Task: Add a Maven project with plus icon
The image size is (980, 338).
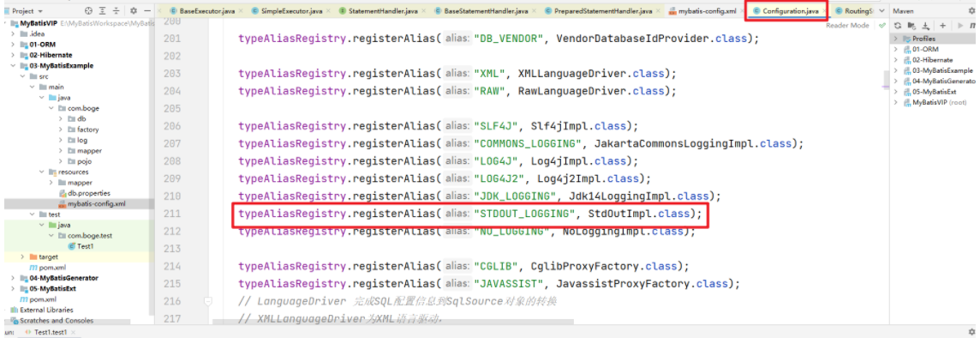Action: [943, 26]
